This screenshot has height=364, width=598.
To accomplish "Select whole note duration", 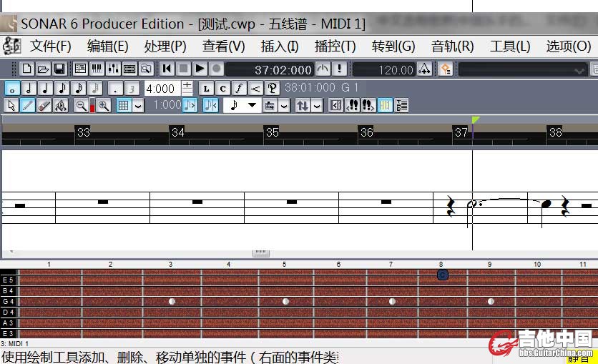I will (x=12, y=88).
